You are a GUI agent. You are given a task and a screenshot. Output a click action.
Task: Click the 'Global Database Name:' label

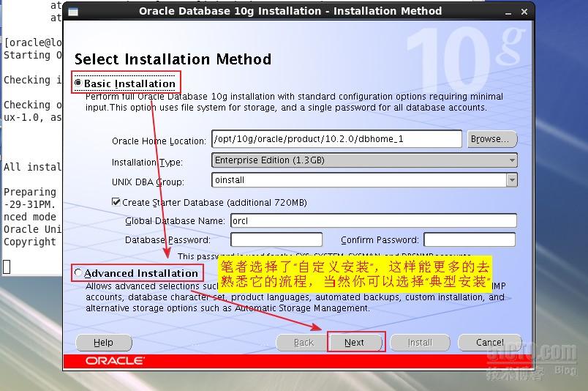175,221
